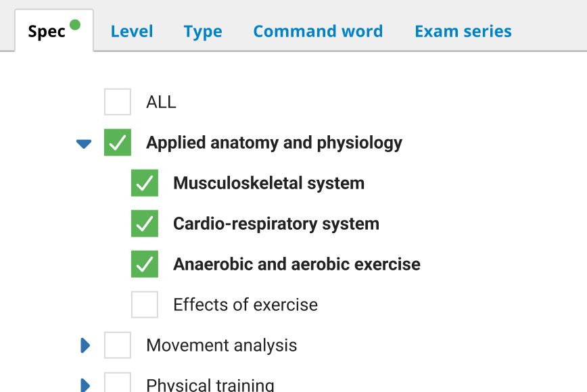Uncheck the Musculoskeletal system checkbox
The width and height of the screenshot is (587, 392).
click(x=145, y=183)
